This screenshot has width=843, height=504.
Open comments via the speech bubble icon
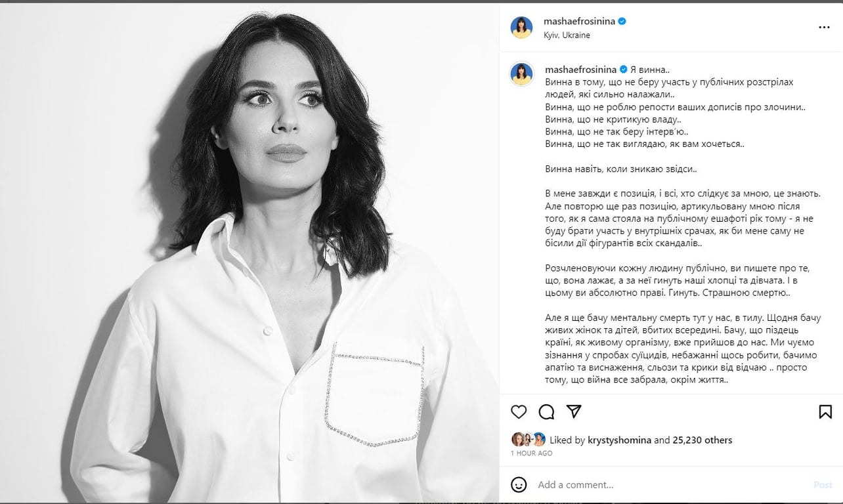coord(546,411)
